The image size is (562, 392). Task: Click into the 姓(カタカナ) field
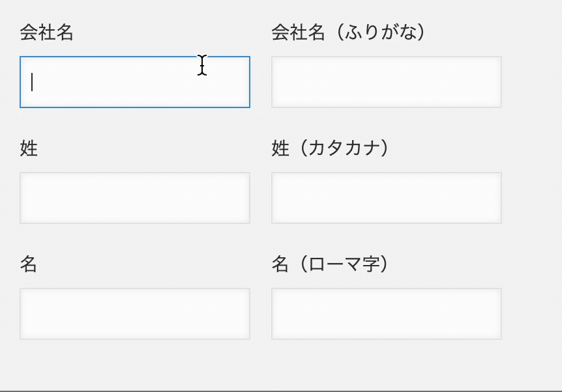[386, 198]
